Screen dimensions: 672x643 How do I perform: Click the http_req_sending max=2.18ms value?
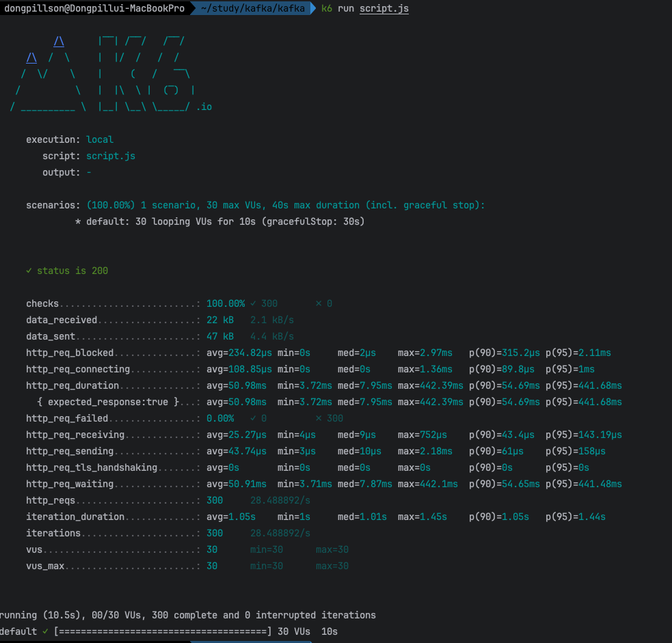click(425, 451)
